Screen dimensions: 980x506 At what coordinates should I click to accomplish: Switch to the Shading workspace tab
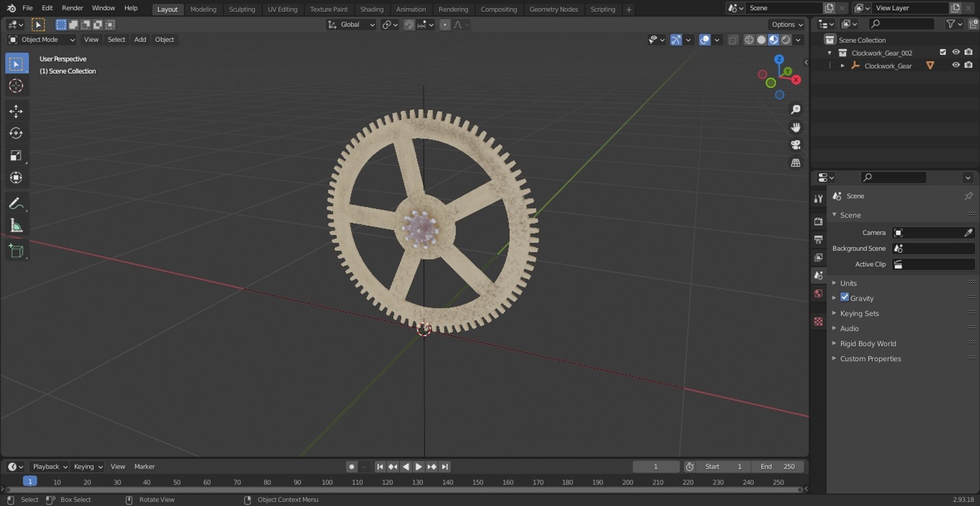[x=372, y=9]
